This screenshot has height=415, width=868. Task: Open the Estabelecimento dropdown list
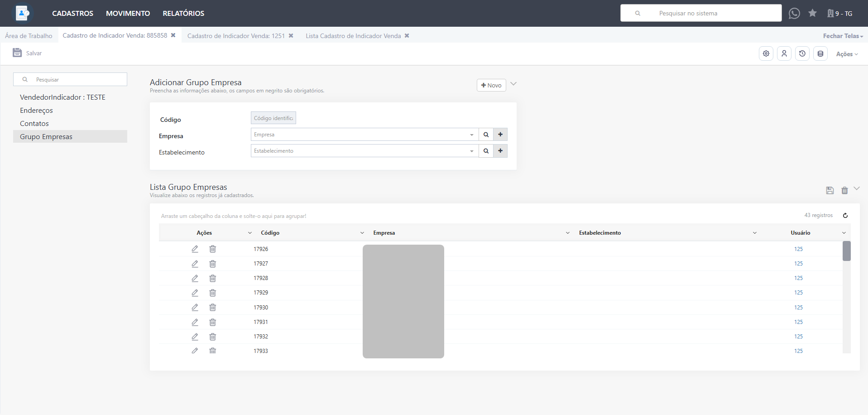tap(471, 151)
